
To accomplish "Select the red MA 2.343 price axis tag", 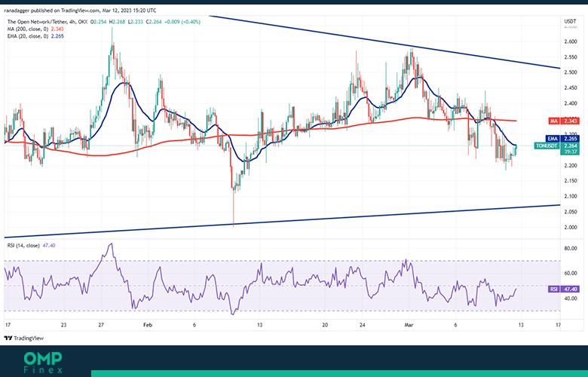I will (x=564, y=121).
